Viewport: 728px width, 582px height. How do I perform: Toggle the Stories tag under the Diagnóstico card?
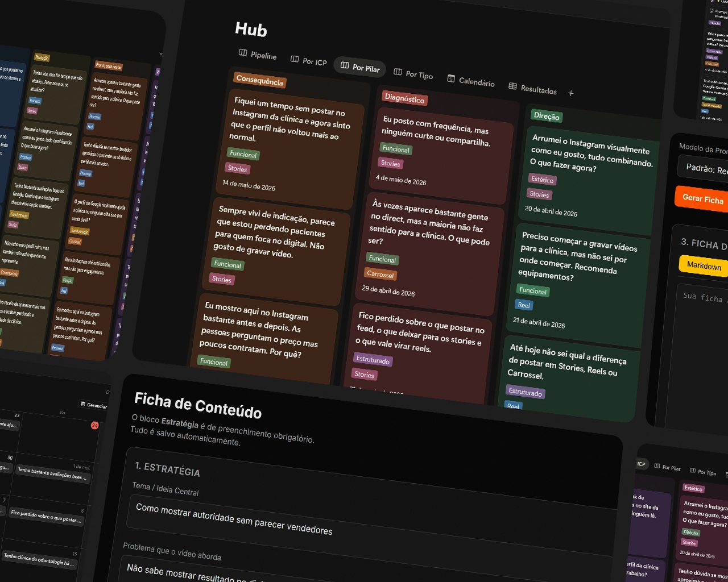391,164
